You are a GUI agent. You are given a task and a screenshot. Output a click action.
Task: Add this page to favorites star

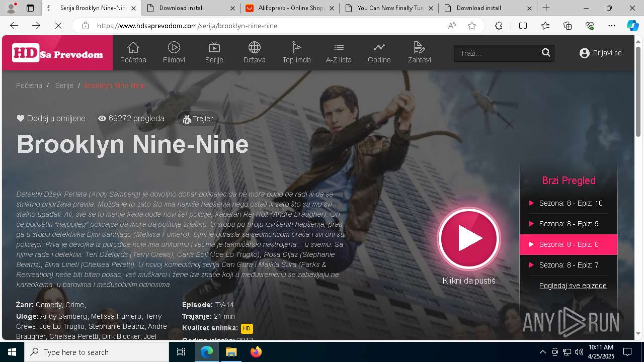click(472, 26)
